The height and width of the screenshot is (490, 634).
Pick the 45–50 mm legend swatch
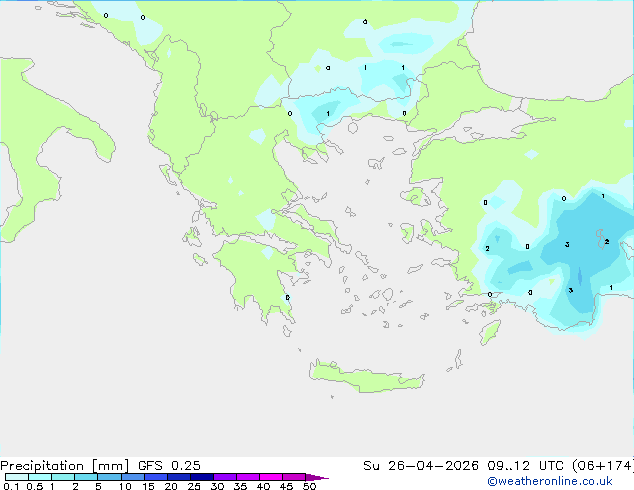[294, 477]
